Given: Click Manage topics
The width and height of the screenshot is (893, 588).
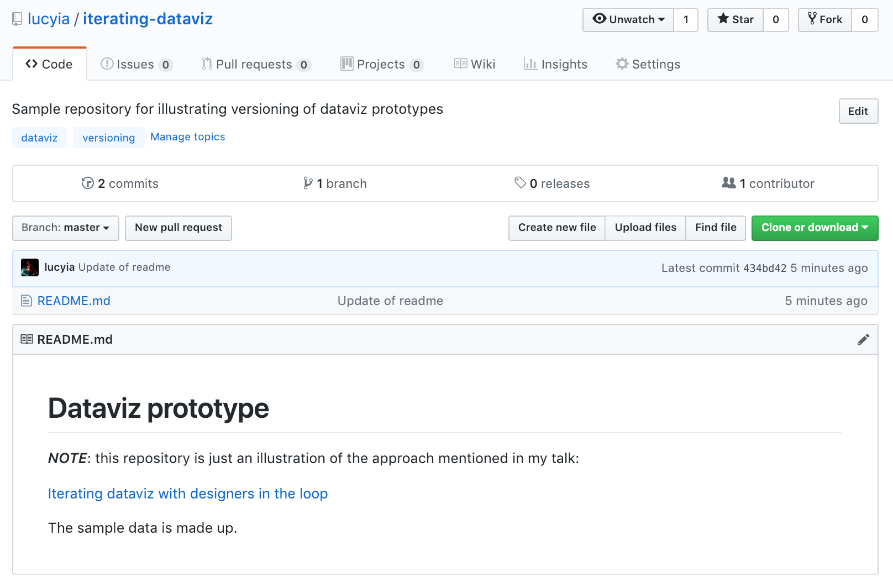Looking at the screenshot, I should point(188,137).
